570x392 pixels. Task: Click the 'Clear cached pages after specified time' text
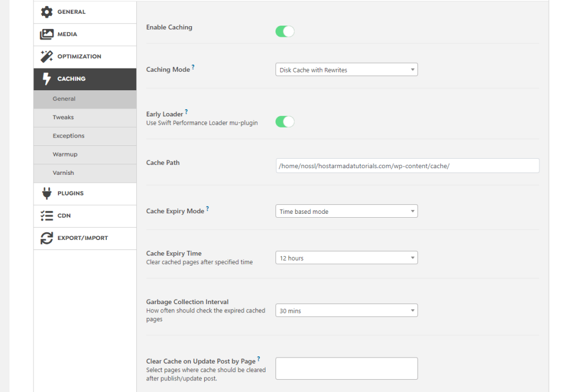click(x=199, y=262)
